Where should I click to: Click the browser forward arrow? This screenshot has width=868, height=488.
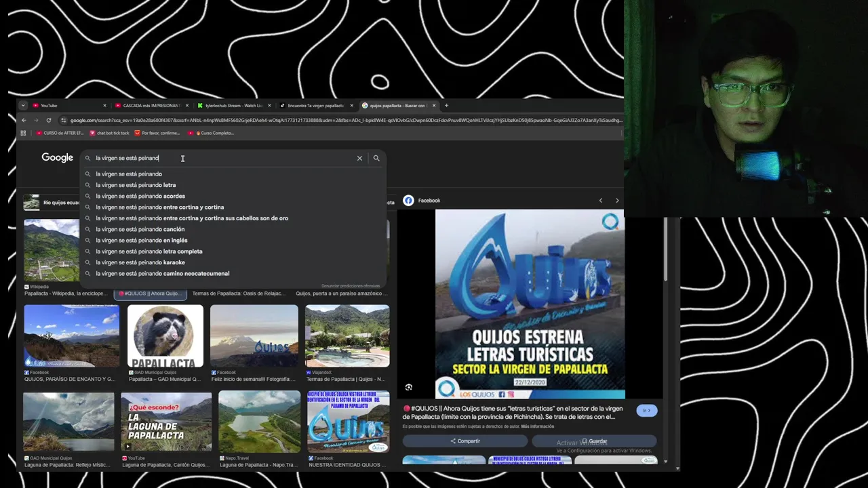pos(36,120)
